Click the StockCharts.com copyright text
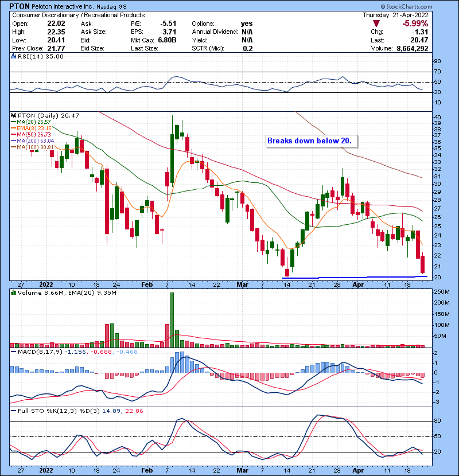The height and width of the screenshot is (476, 459). coord(406,6)
